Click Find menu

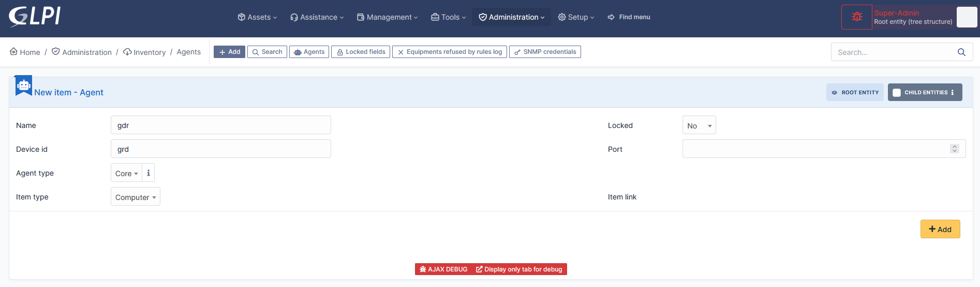point(629,17)
